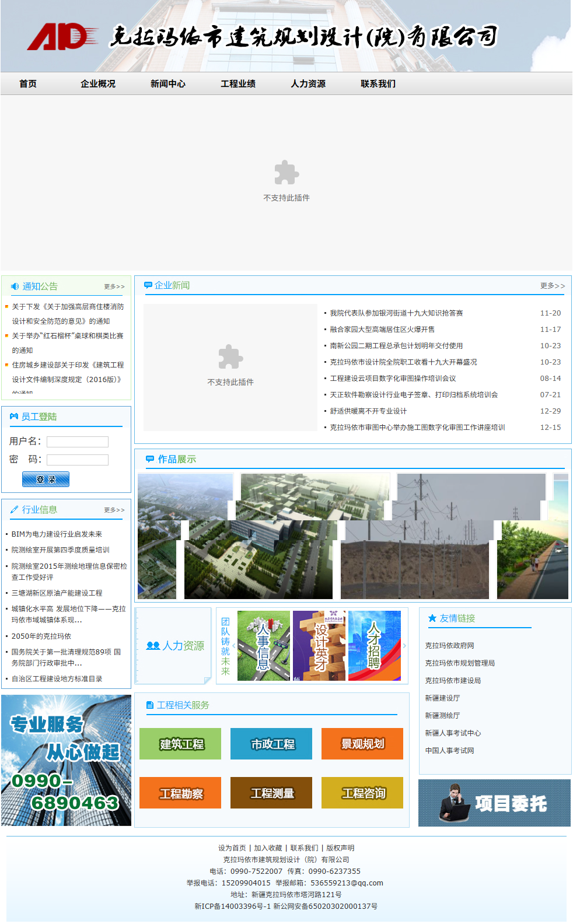Open the 人才招聘 image tile
The image size is (573, 924).
375,646
